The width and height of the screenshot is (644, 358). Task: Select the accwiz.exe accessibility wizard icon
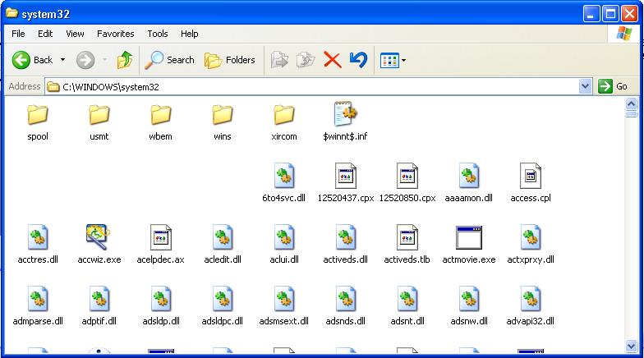coord(98,236)
